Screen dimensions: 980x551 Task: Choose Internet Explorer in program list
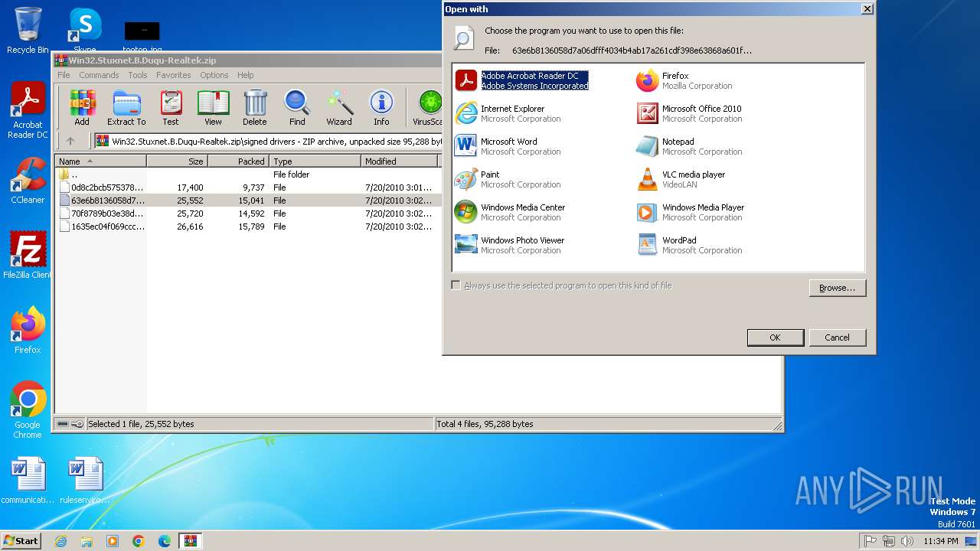point(508,113)
